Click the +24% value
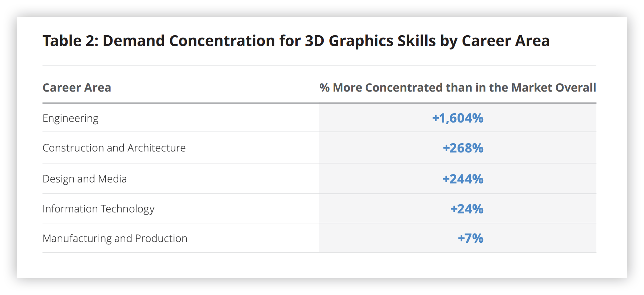 [467, 209]
